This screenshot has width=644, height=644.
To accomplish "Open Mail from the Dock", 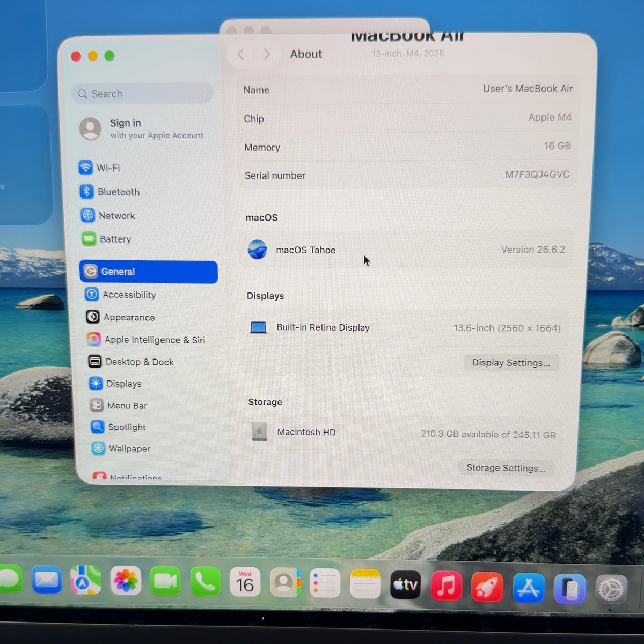I will click(47, 580).
